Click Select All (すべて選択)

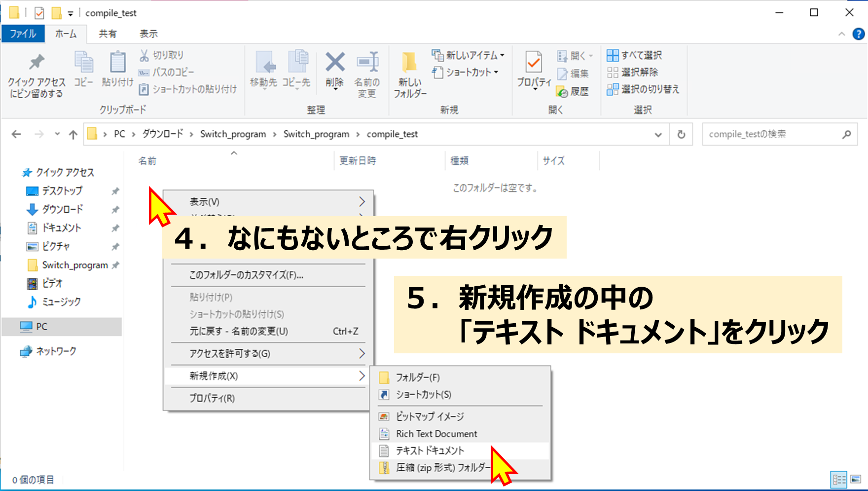(x=634, y=55)
